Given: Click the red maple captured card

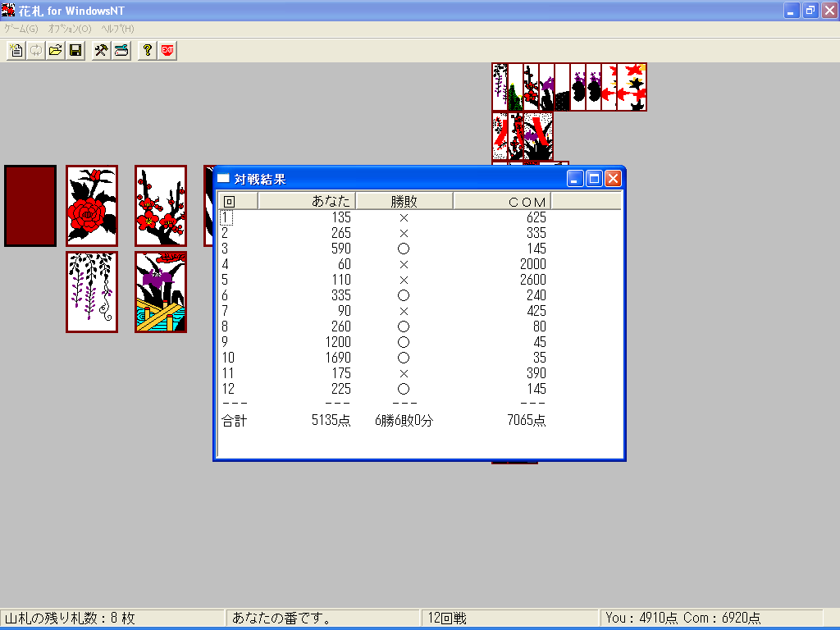Looking at the screenshot, I should point(632,87).
